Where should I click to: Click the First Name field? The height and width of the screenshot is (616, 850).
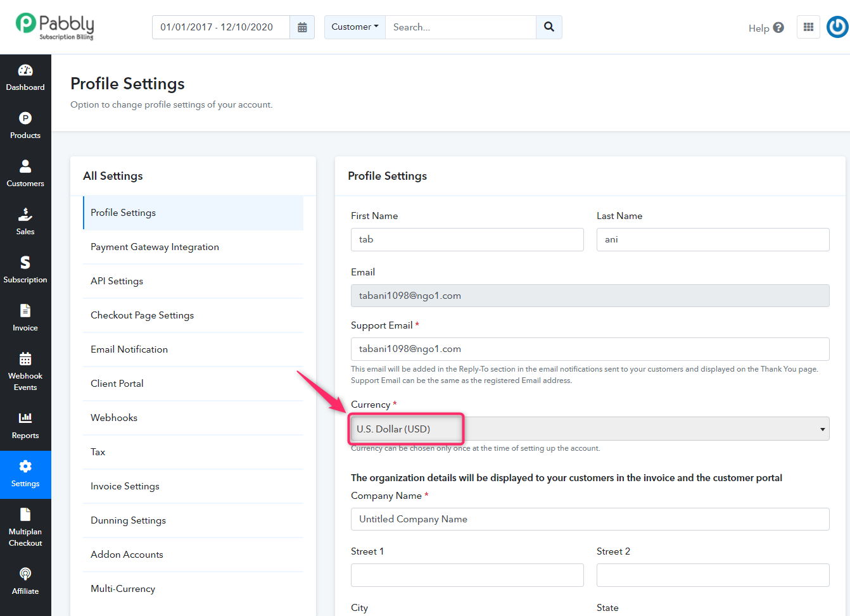click(467, 239)
